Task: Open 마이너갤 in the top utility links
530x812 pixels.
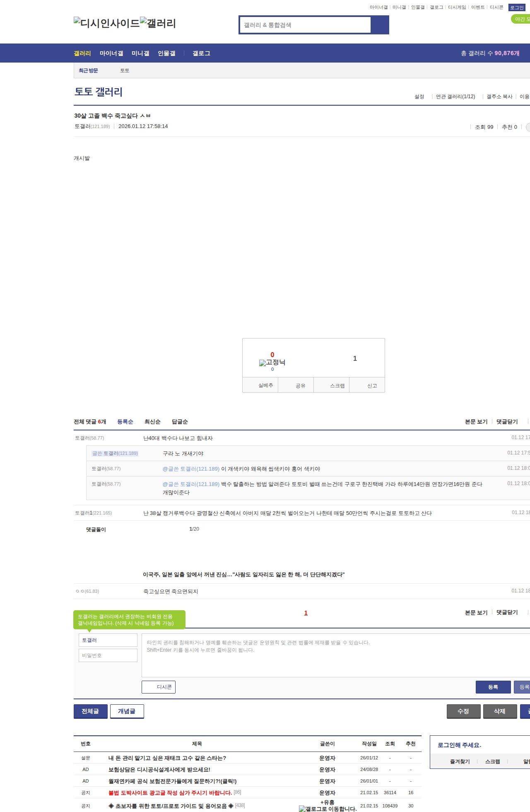Action: (378, 7)
